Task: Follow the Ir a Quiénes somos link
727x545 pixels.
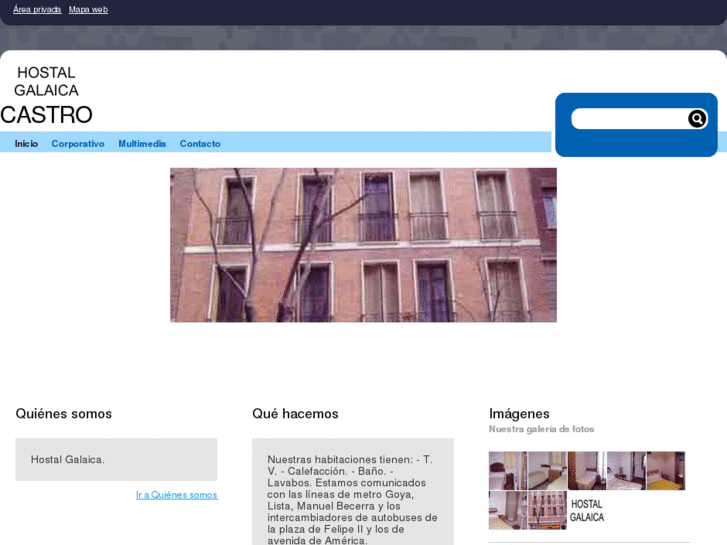Action: click(177, 495)
